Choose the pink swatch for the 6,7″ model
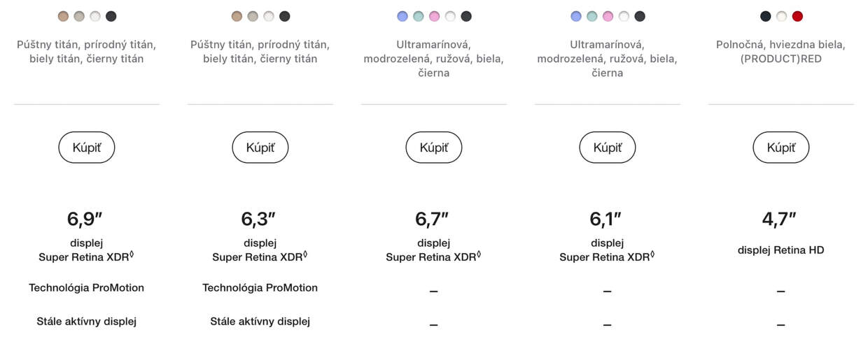Image resolution: width=868 pixels, height=351 pixels. point(434,16)
